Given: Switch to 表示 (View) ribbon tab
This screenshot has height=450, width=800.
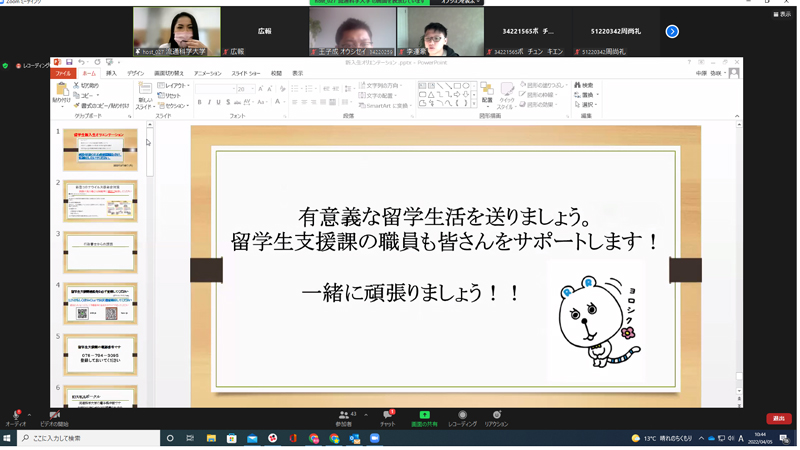Looking at the screenshot, I should pos(297,73).
